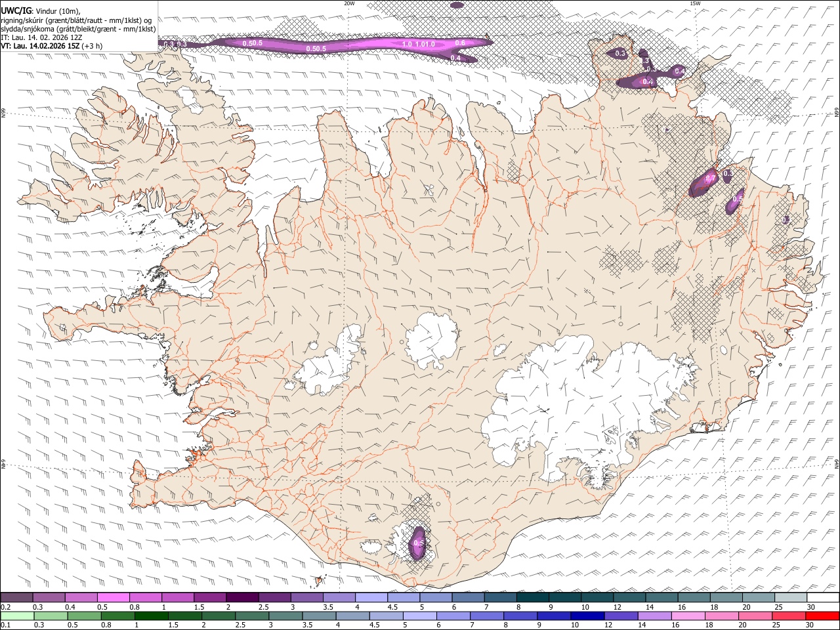
Task: Click the pinkish-red swatch labeled 25 in rain scale
Action: [788, 616]
